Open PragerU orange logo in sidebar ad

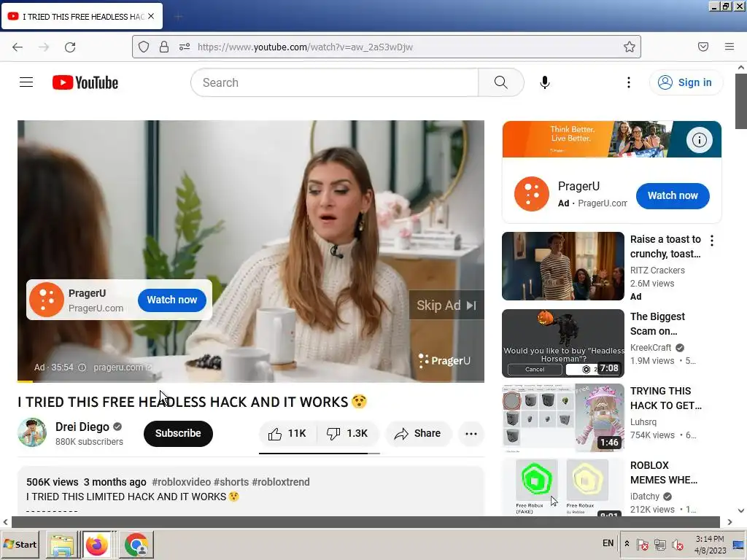pos(532,194)
